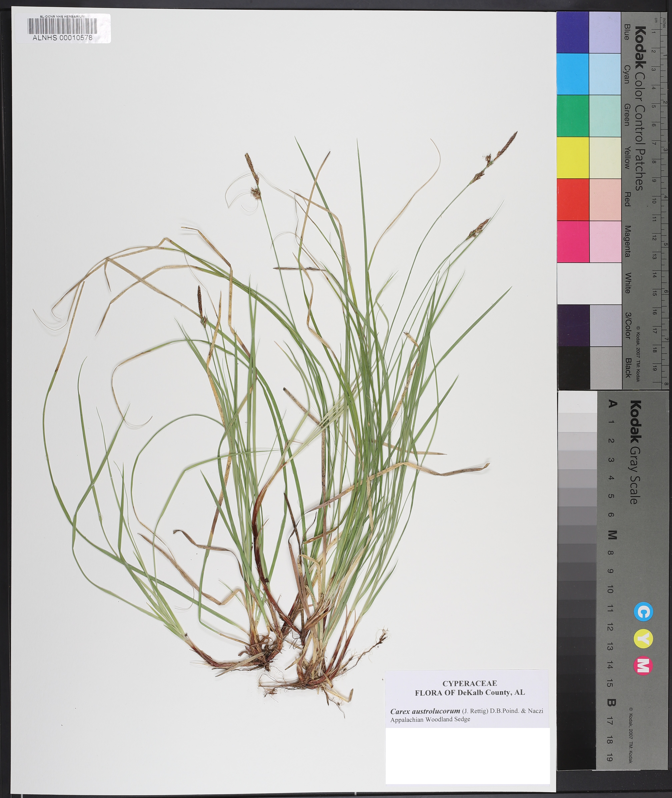The width and height of the screenshot is (672, 798).
Task: Pick the bright yellow color patch
Action: click(x=573, y=158)
